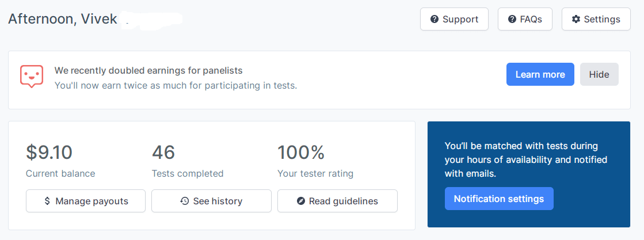The image size is (644, 240).
Task: Click the question mark icon beside FAQs
Action: click(x=512, y=19)
